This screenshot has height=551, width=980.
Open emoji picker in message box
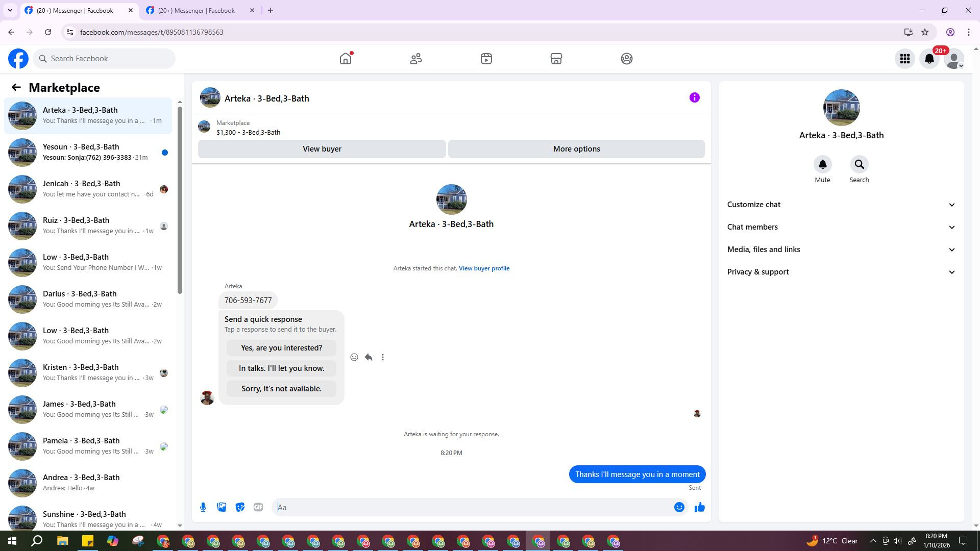pos(679,507)
